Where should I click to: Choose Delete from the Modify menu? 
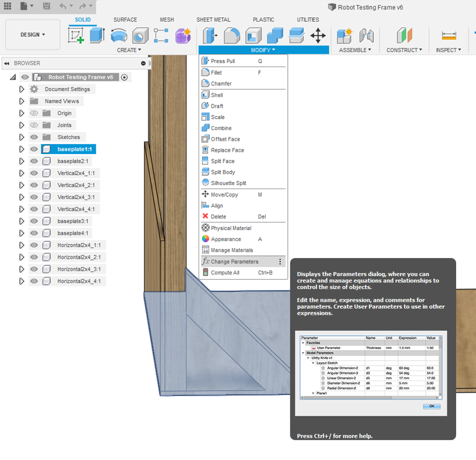pyautogui.click(x=243, y=217)
